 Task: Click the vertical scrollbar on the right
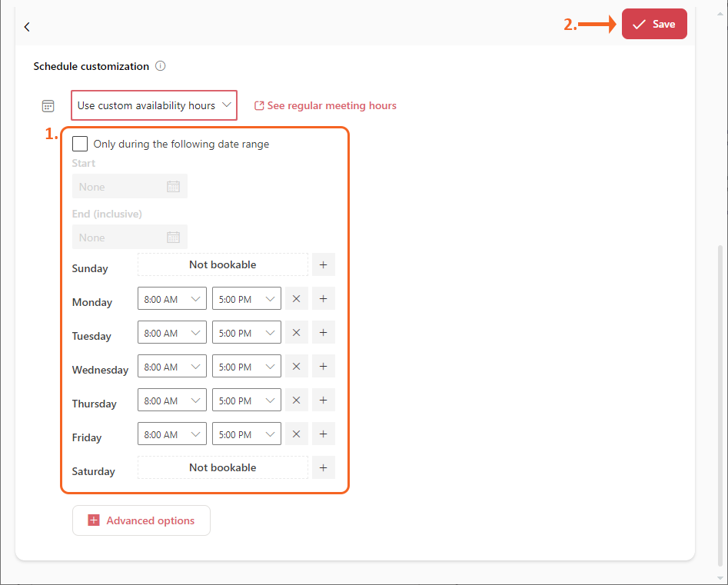(x=720, y=384)
